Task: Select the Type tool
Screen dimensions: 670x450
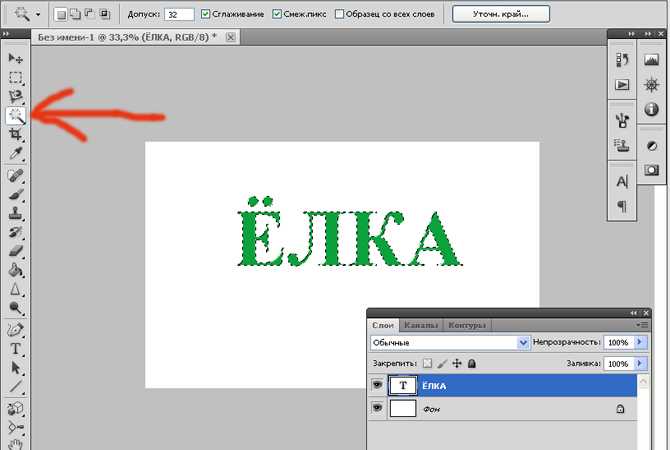Action: (15, 349)
